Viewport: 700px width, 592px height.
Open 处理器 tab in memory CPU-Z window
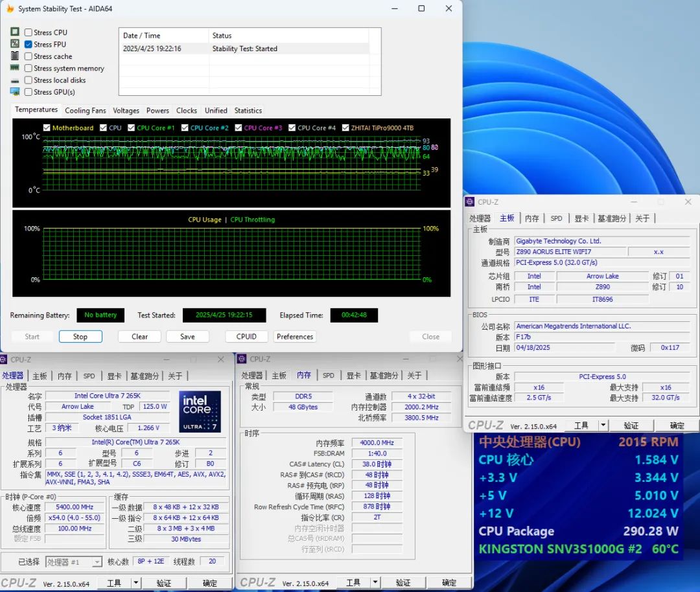252,376
